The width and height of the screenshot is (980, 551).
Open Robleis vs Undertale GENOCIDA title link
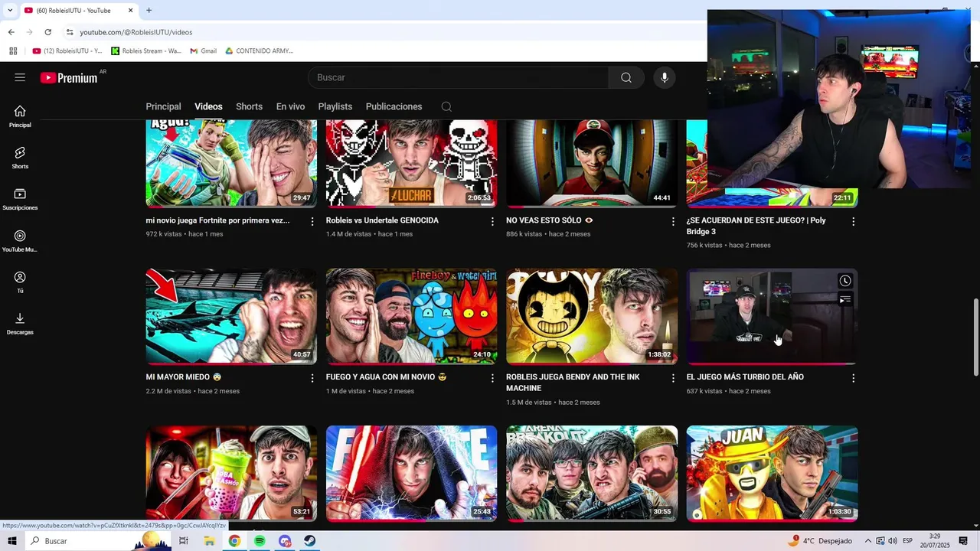pyautogui.click(x=382, y=220)
